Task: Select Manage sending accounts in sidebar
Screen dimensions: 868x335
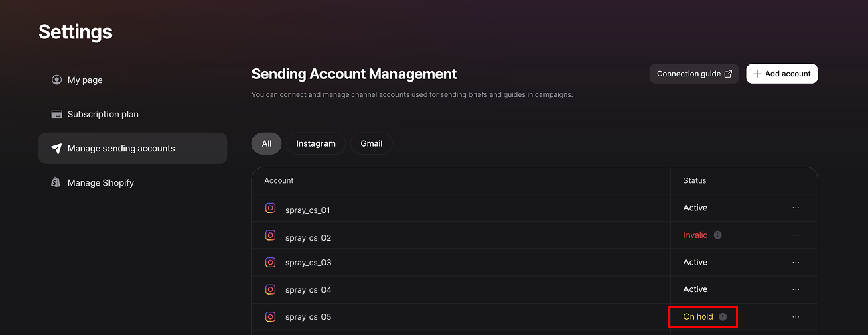Action: (x=121, y=149)
